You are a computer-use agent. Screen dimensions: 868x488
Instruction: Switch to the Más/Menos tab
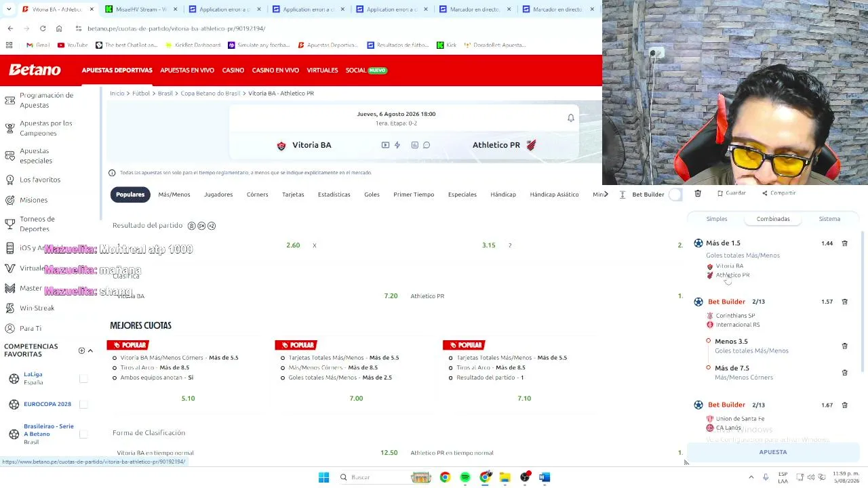[174, 195]
